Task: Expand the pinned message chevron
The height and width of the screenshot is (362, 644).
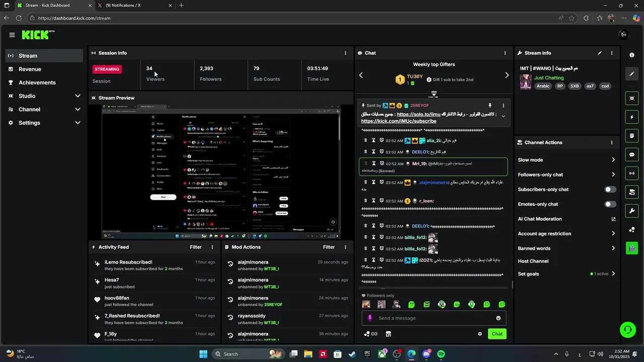Action: [503, 117]
